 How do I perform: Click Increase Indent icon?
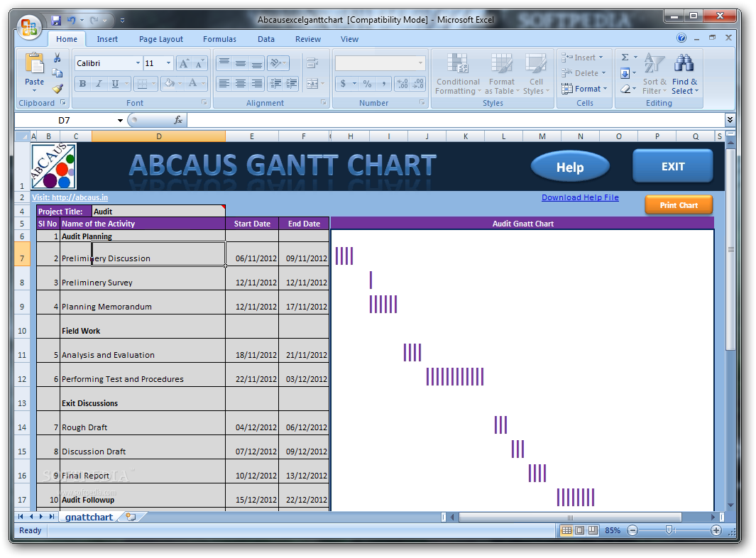(292, 84)
